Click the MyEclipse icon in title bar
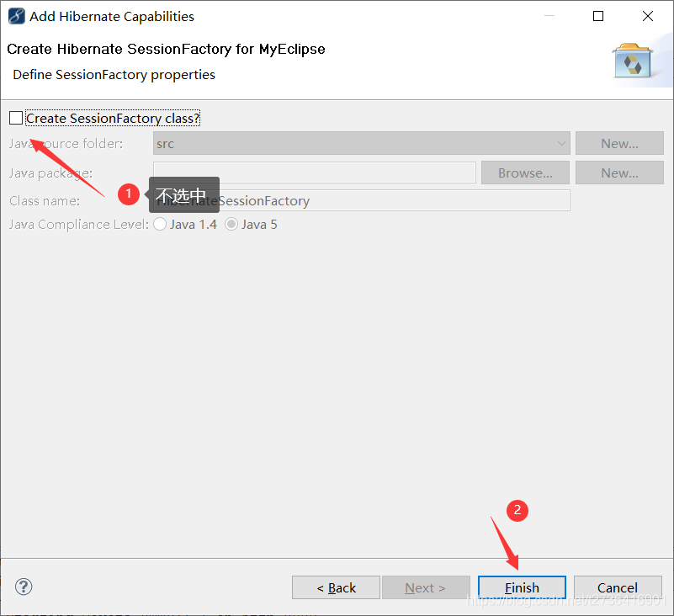 coord(17,16)
